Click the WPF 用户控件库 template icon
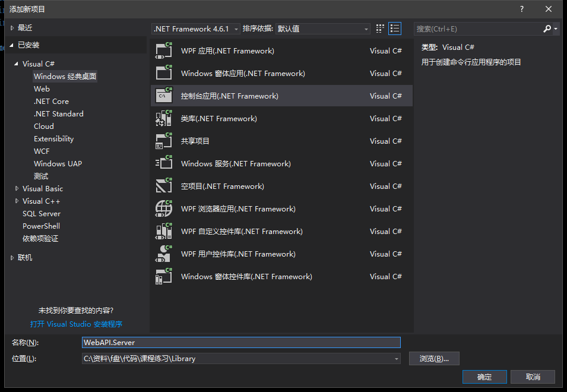The height and width of the screenshot is (392, 567). (x=164, y=254)
